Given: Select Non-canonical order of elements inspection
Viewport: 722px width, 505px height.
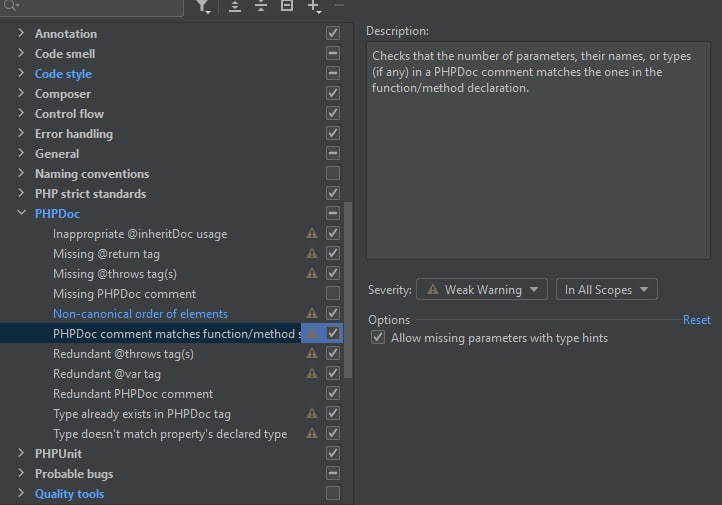Looking at the screenshot, I should click(140, 313).
